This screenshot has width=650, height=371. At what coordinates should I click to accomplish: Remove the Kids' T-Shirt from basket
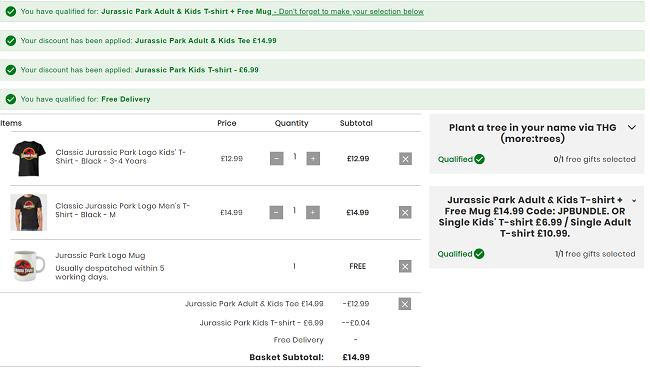click(405, 159)
